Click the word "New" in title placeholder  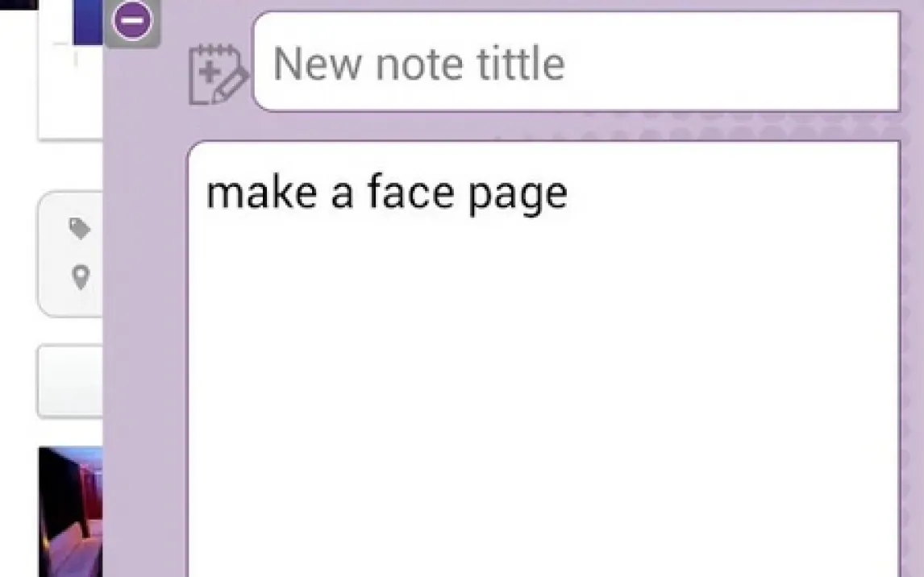pos(317,64)
